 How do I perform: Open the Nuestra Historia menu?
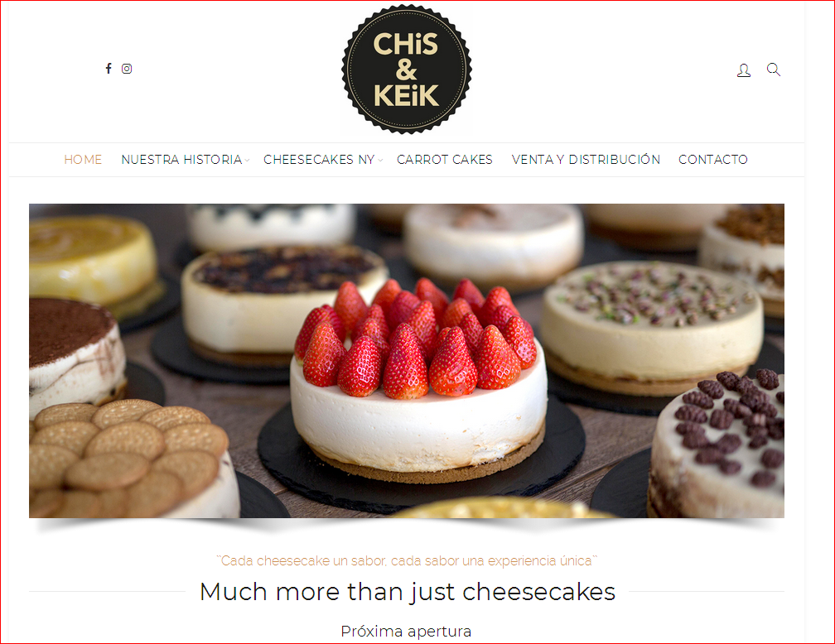[181, 160]
